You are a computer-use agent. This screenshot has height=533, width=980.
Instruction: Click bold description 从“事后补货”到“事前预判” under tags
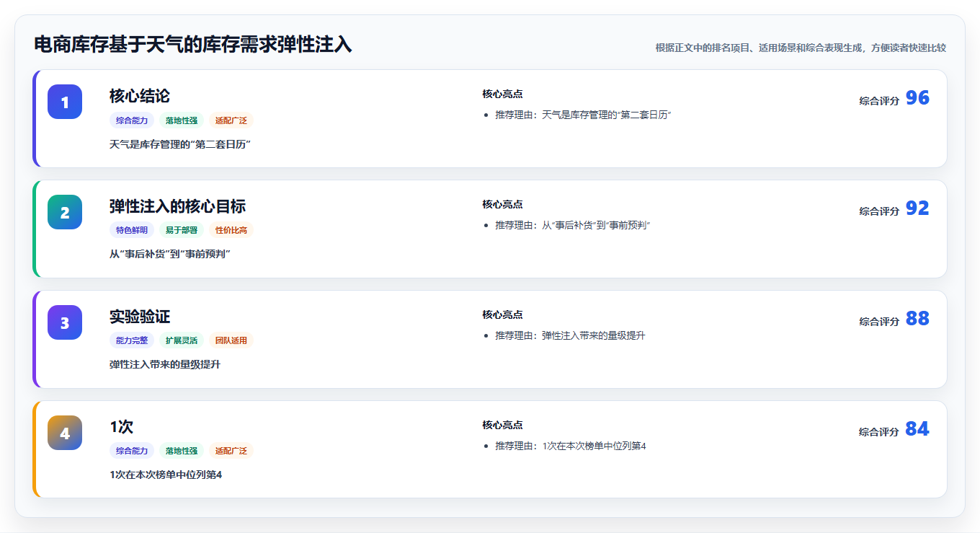(170, 255)
